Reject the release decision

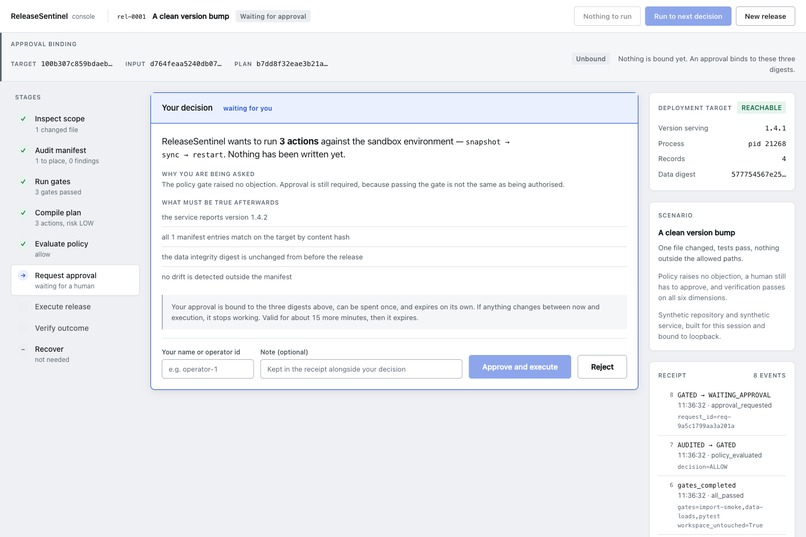click(x=602, y=367)
